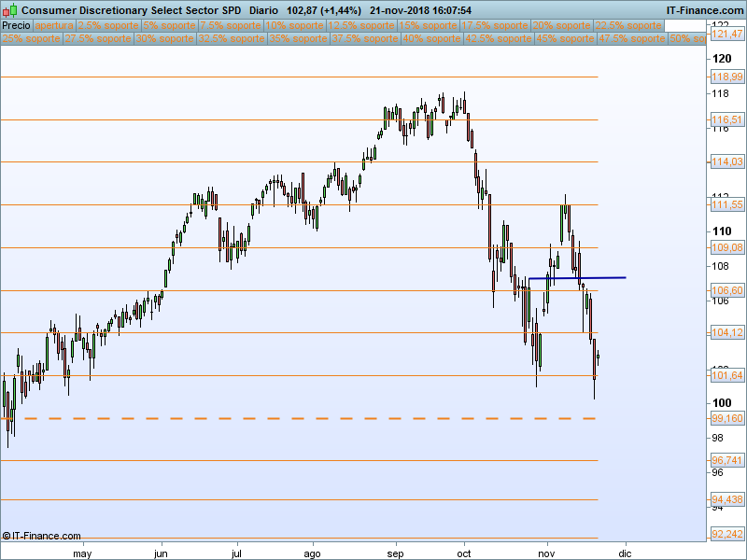Viewport: 747px width, 560px height.
Task: Click the 21-nov-2018 16:07:54 timestamp
Action: click(421, 10)
